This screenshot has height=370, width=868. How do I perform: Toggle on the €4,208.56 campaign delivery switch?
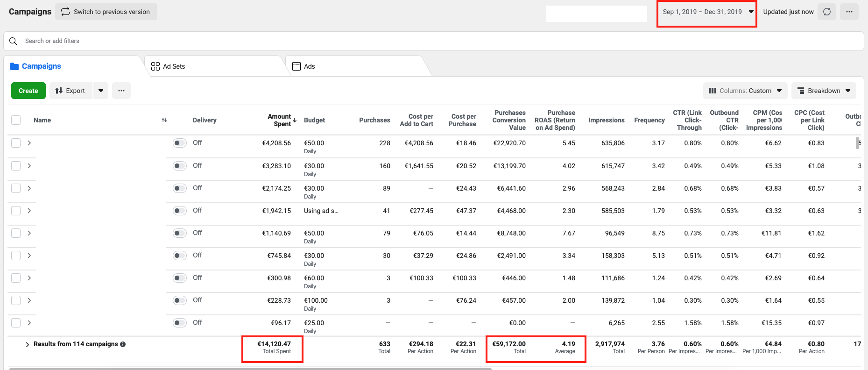pos(179,143)
